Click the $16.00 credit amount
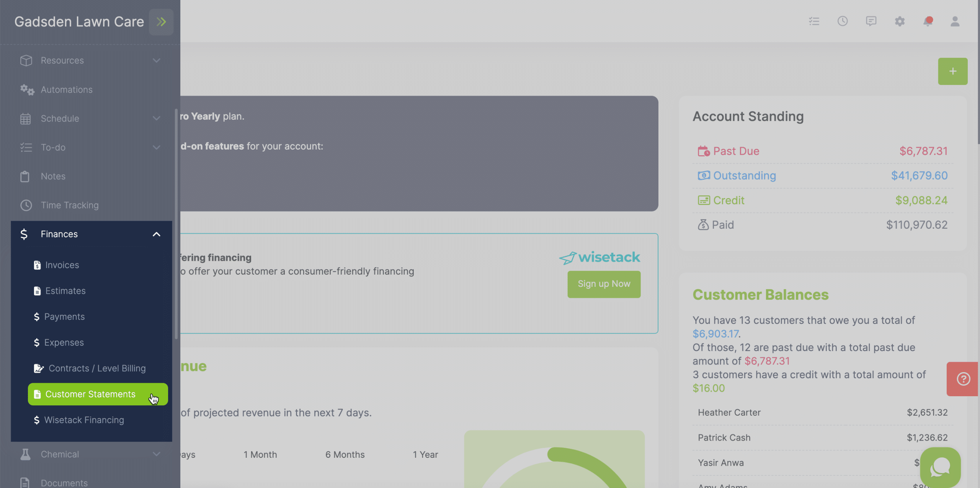Viewport: 980px width, 488px height. click(x=709, y=388)
